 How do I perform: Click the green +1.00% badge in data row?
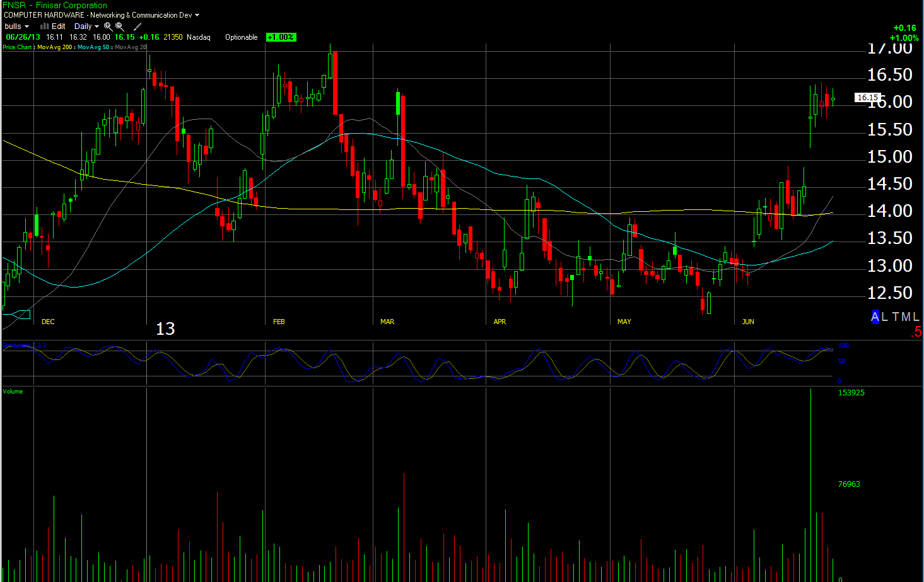coord(281,37)
